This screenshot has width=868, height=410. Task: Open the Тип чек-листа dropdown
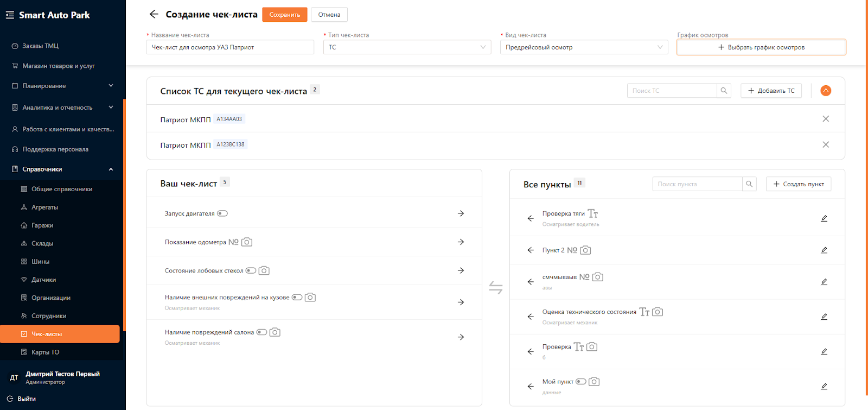[x=407, y=47]
